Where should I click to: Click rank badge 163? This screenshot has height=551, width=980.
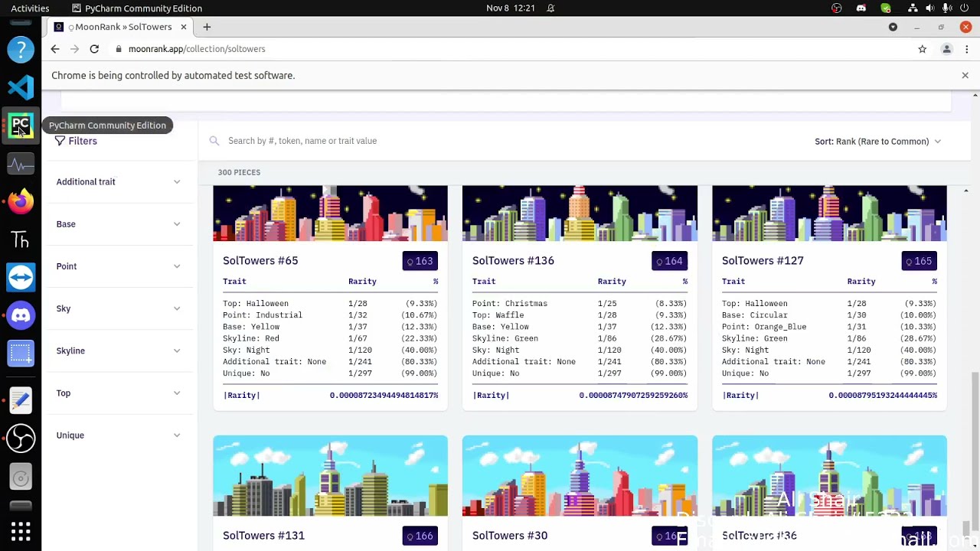(420, 261)
